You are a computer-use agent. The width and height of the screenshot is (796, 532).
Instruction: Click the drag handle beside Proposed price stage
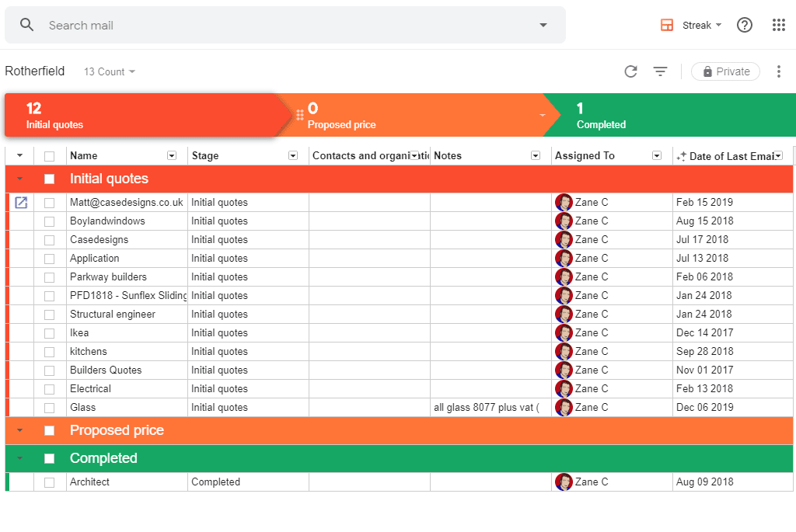(x=300, y=113)
